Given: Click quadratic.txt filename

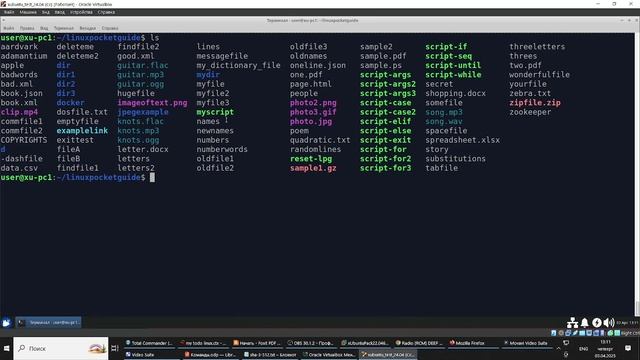Looking at the screenshot, I should click(x=320, y=140).
